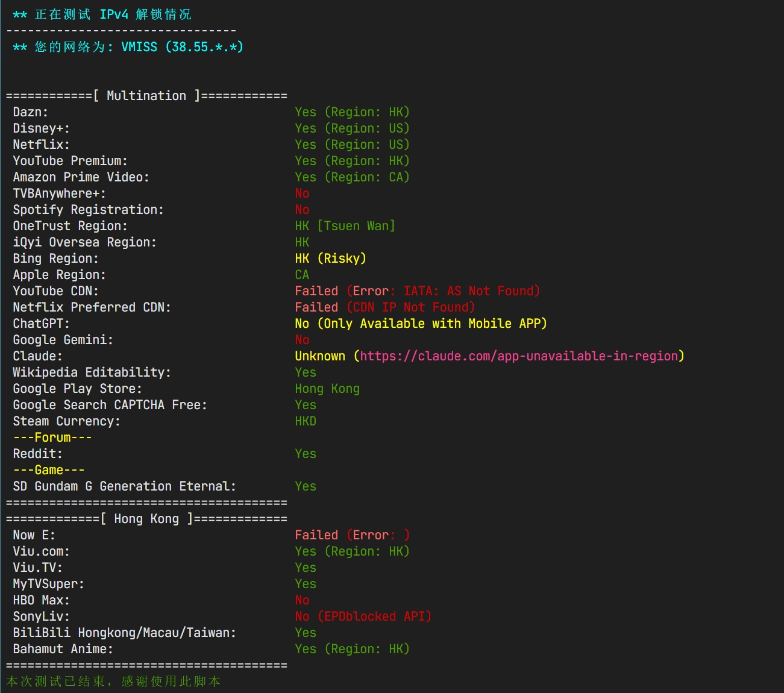Click the 'Reddit:' label
Viewport: 784px width, 693px height.
coord(37,454)
